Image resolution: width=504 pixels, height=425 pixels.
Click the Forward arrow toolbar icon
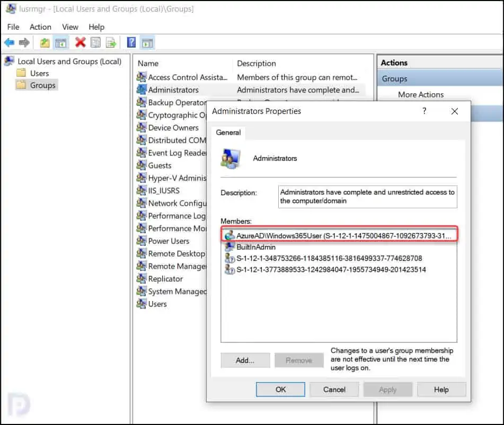pyautogui.click(x=24, y=42)
